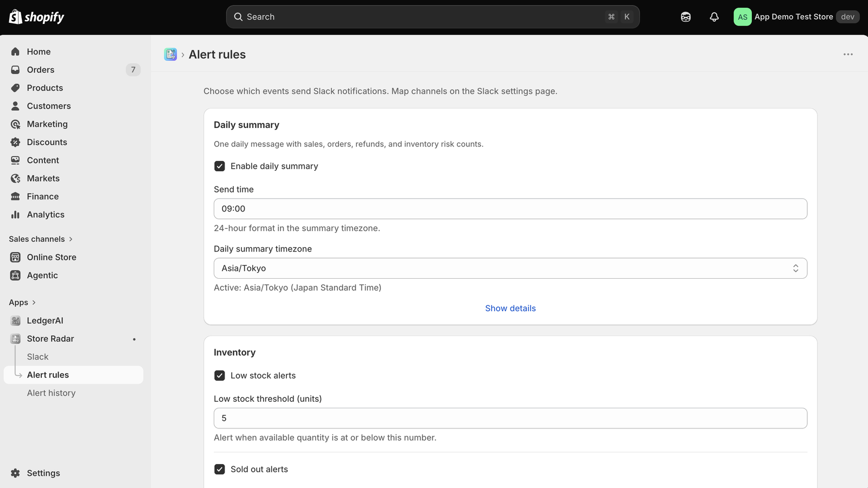
Task: Click the Low stock threshold input field
Action: point(510,418)
